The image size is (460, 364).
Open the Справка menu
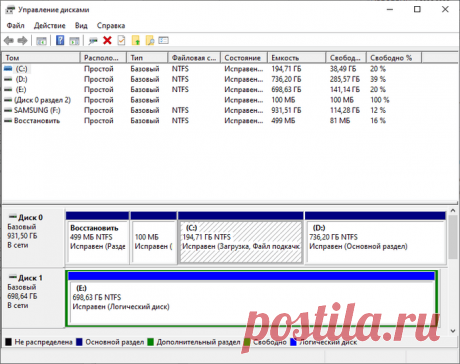pyautogui.click(x=111, y=26)
